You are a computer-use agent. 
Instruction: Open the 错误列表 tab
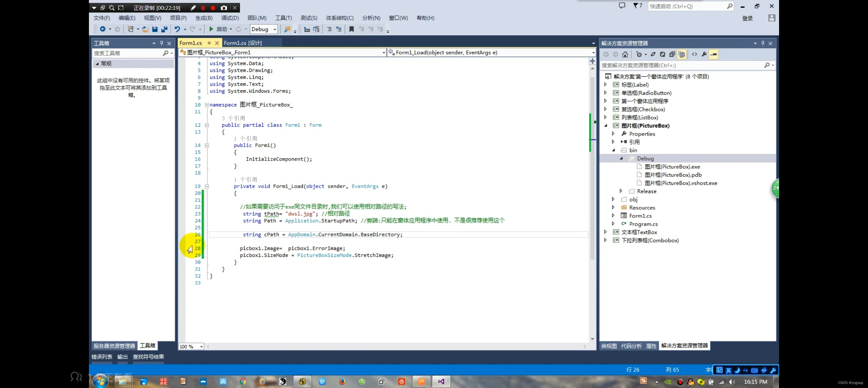(102, 357)
